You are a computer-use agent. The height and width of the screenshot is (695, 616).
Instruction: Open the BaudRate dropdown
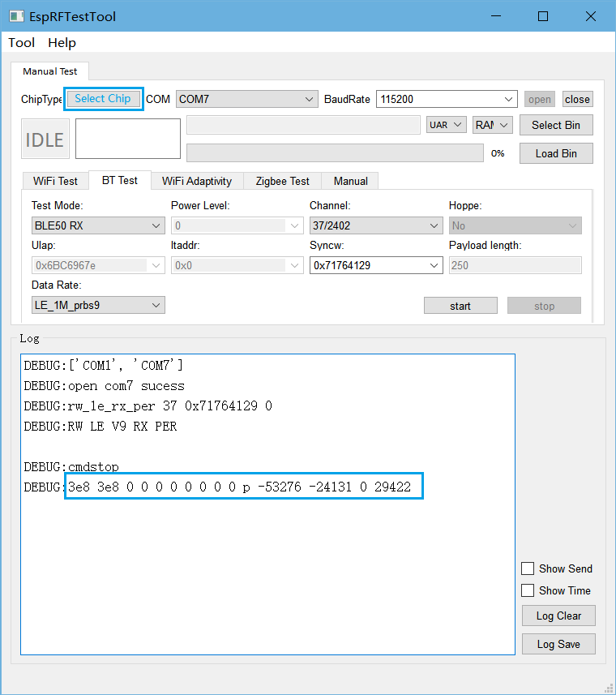[447, 99]
